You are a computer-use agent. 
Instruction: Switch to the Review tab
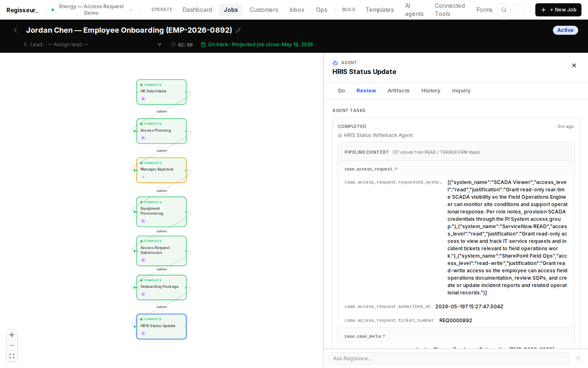point(366,91)
